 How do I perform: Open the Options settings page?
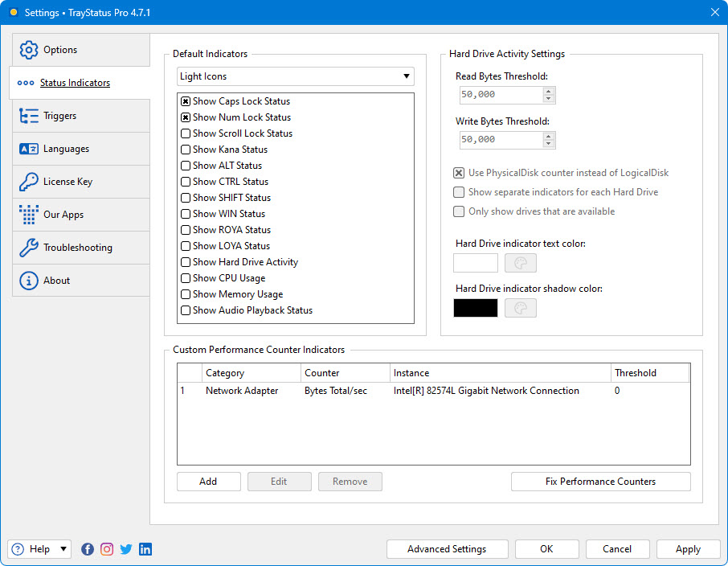[x=56, y=49]
